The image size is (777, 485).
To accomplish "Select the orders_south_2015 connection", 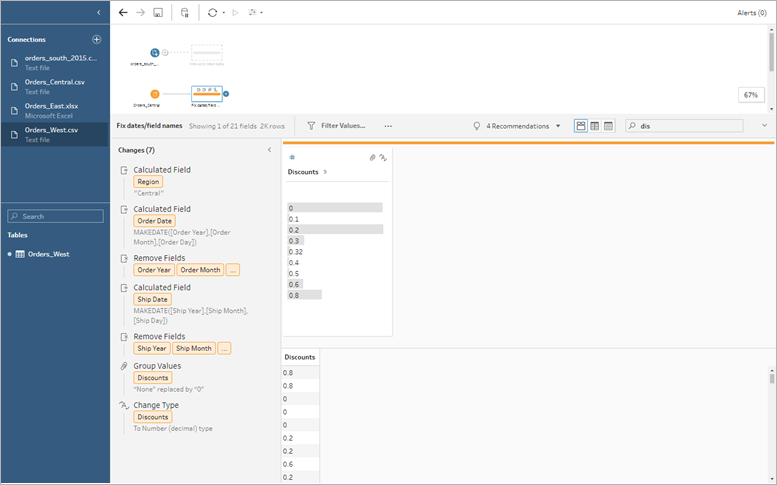I will coord(55,62).
